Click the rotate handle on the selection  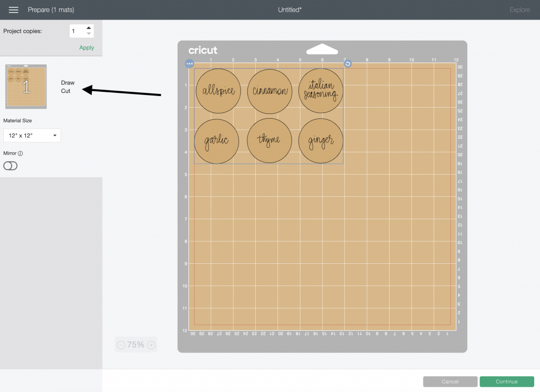click(348, 64)
